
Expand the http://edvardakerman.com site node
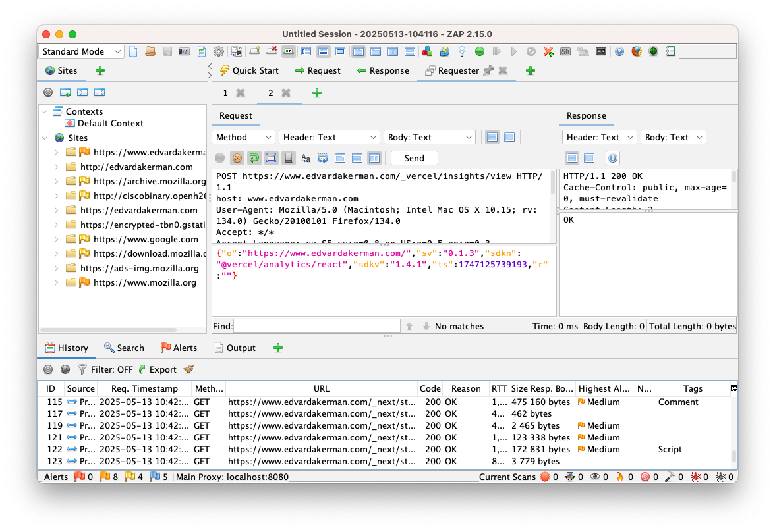[x=57, y=167]
